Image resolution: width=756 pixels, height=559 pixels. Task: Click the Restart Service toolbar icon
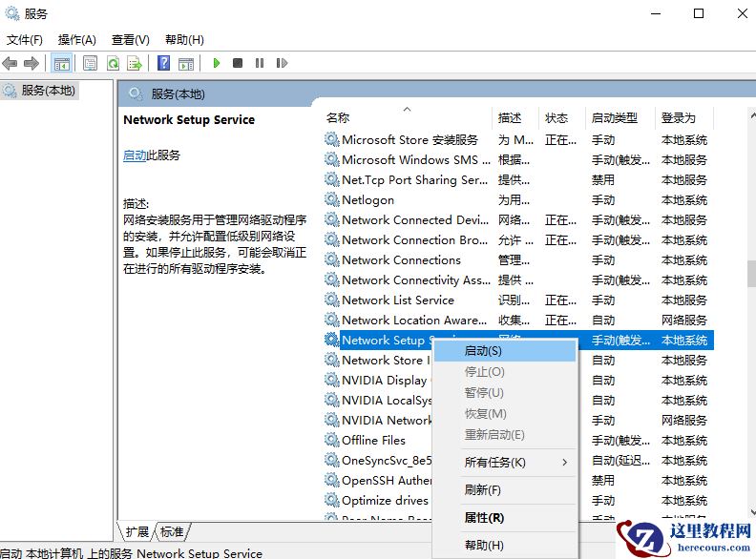pyautogui.click(x=282, y=63)
